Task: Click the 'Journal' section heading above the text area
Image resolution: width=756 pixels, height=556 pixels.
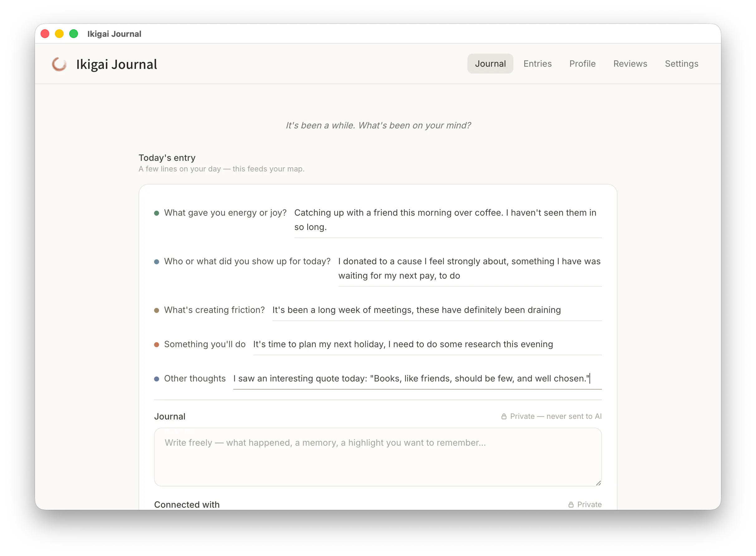Action: pos(170,417)
